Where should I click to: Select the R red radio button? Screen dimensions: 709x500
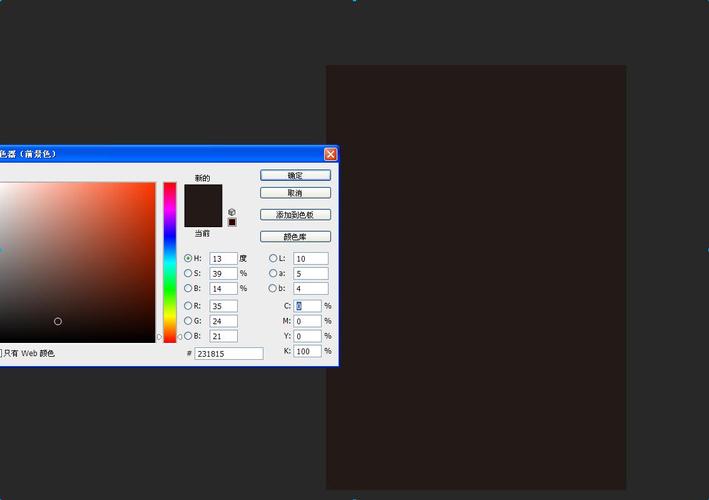pyautogui.click(x=188, y=306)
